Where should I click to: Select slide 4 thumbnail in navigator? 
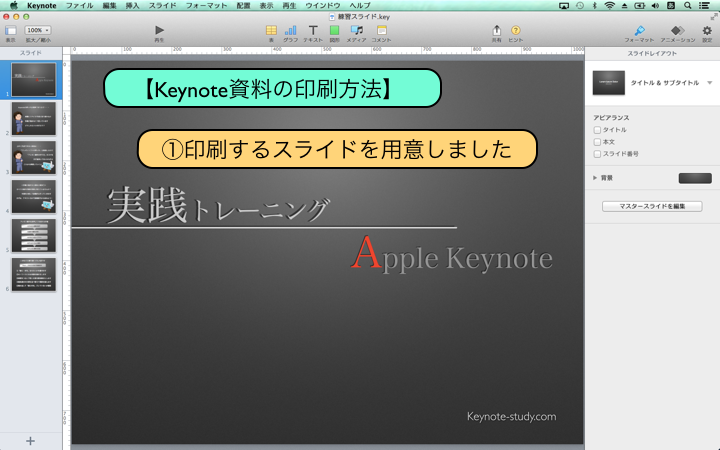click(34, 197)
